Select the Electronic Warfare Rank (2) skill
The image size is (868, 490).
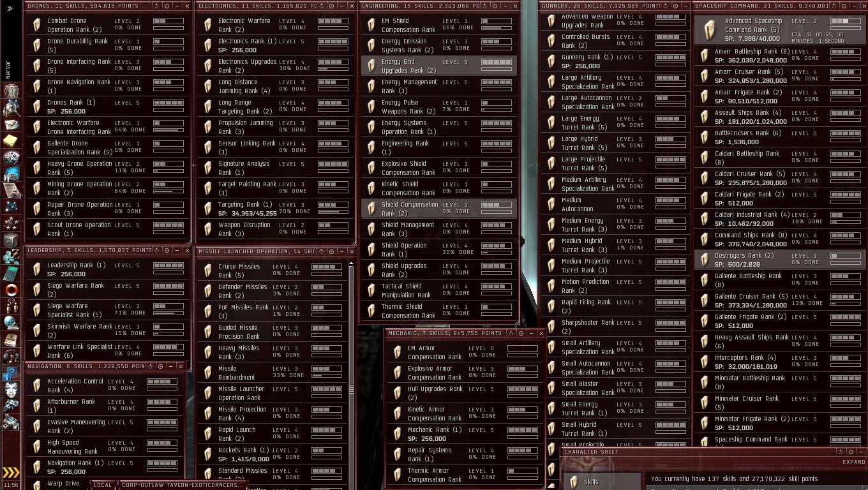click(x=275, y=25)
